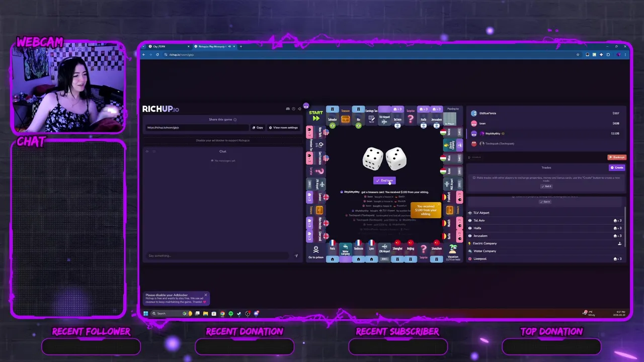Go back in the browser
This screenshot has width=644, height=362.
pos(143,55)
